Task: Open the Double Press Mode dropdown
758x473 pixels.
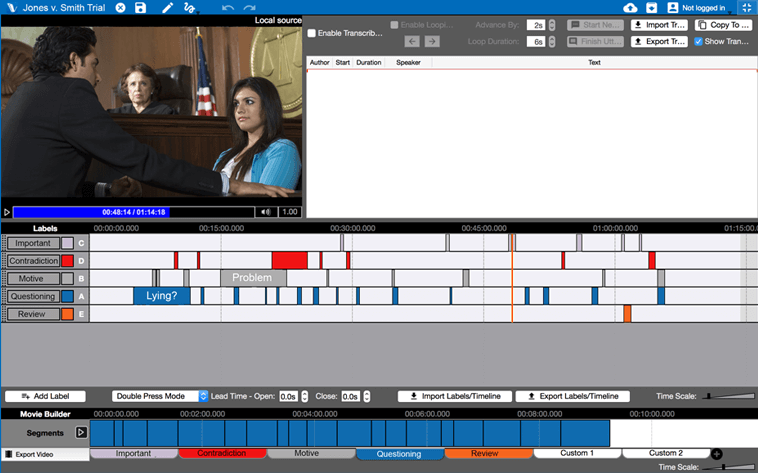Action: 203,396
